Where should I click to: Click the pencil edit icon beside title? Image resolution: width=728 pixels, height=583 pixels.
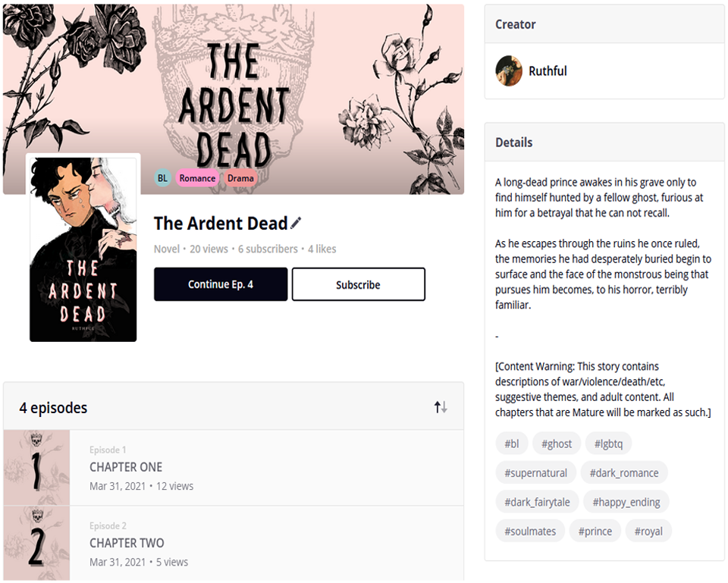(x=296, y=223)
